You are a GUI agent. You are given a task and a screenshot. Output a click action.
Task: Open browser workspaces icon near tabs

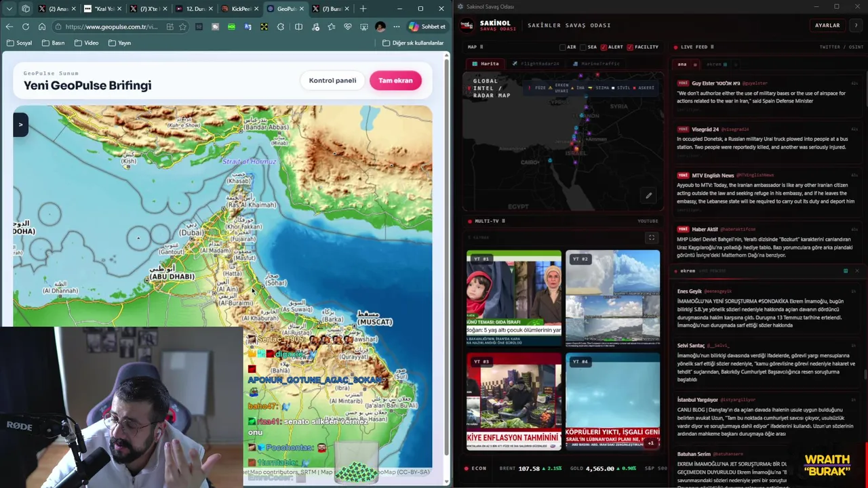coord(26,9)
